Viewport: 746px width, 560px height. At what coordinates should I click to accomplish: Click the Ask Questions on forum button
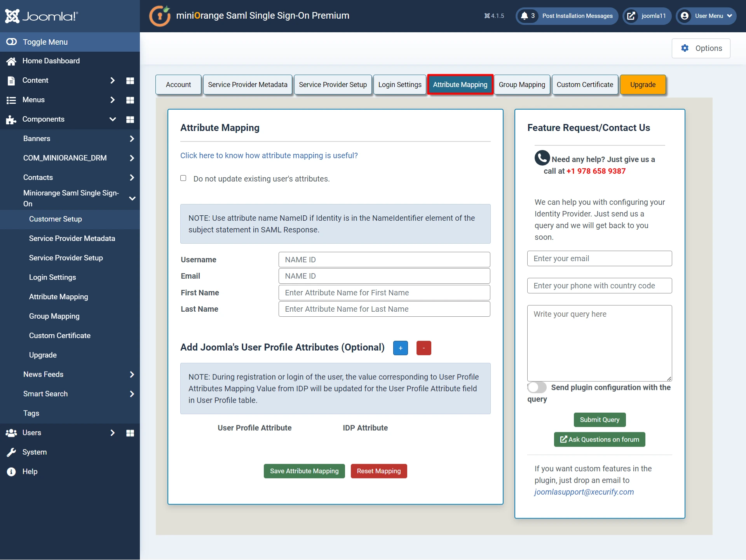coord(600,440)
